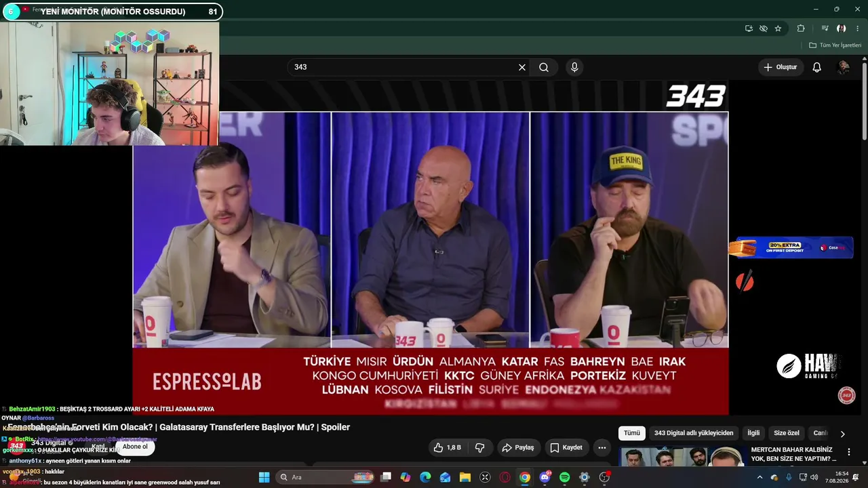868x488 pixels.
Task: Subscribe using the Abone ol button
Action: click(x=135, y=447)
